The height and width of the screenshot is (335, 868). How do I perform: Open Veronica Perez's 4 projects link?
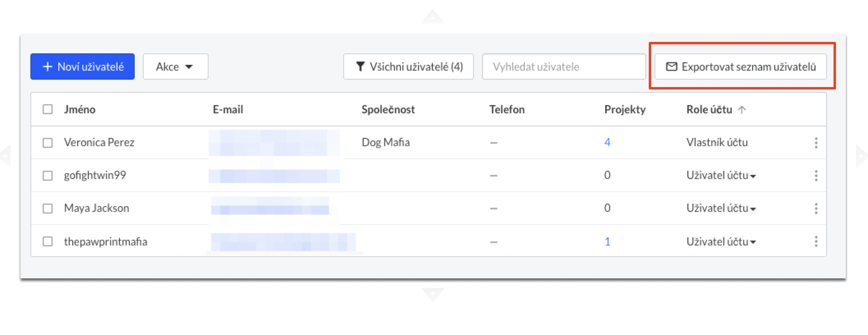click(x=607, y=142)
